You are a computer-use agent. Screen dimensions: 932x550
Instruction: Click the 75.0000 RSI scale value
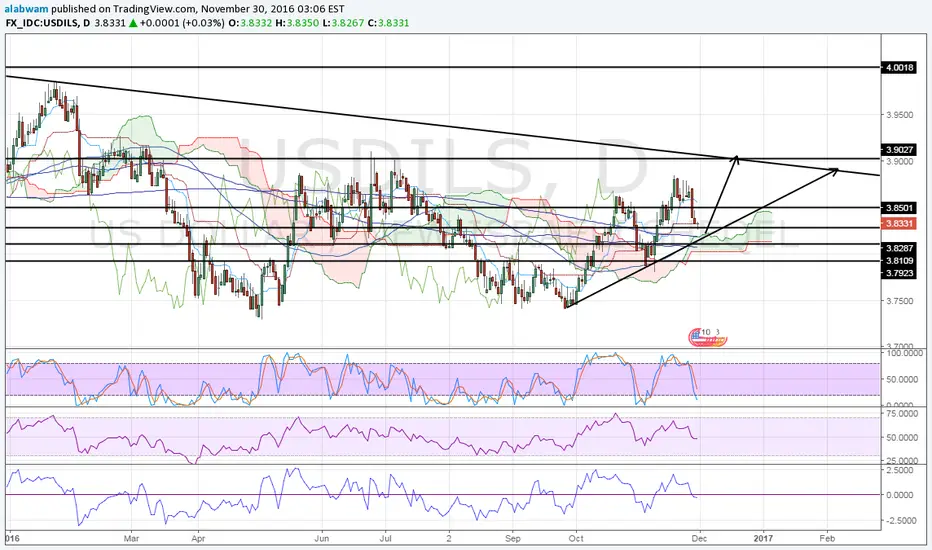pyautogui.click(x=904, y=413)
